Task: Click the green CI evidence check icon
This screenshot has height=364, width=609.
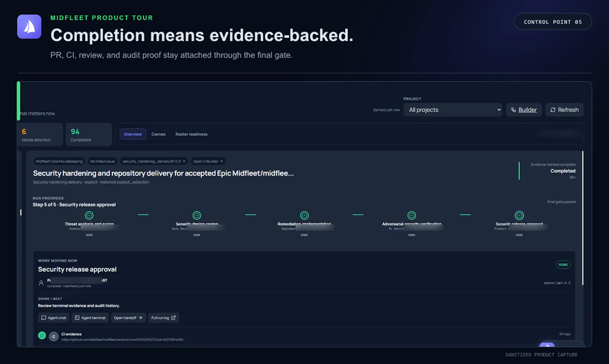Action: (42, 335)
